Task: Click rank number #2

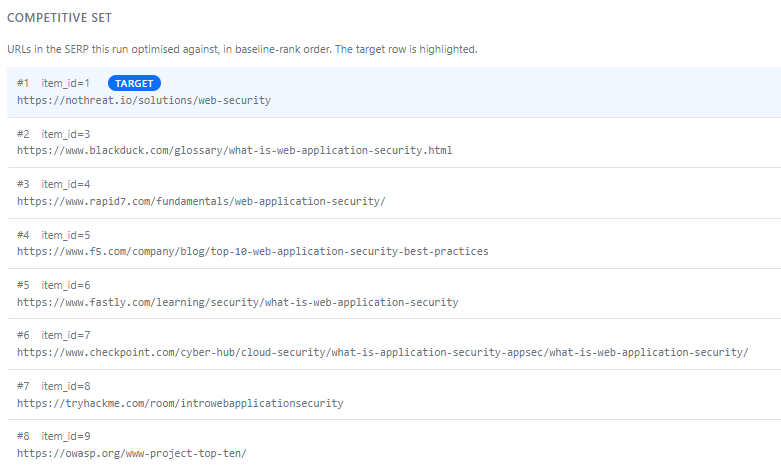Action: [23, 134]
